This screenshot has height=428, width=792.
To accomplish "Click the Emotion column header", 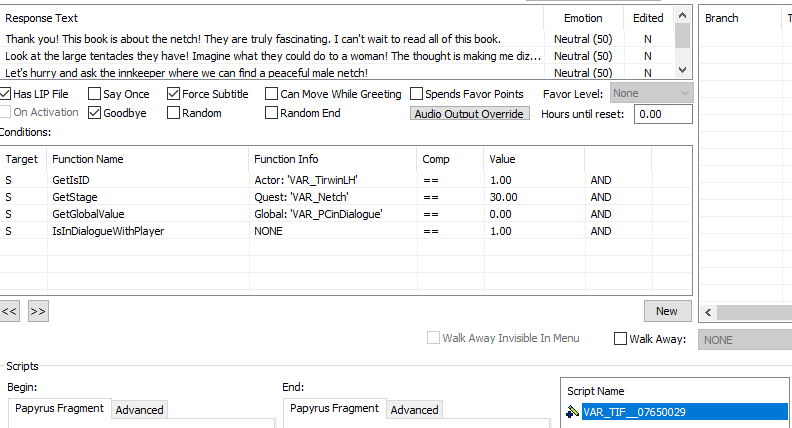I will pos(583,18).
